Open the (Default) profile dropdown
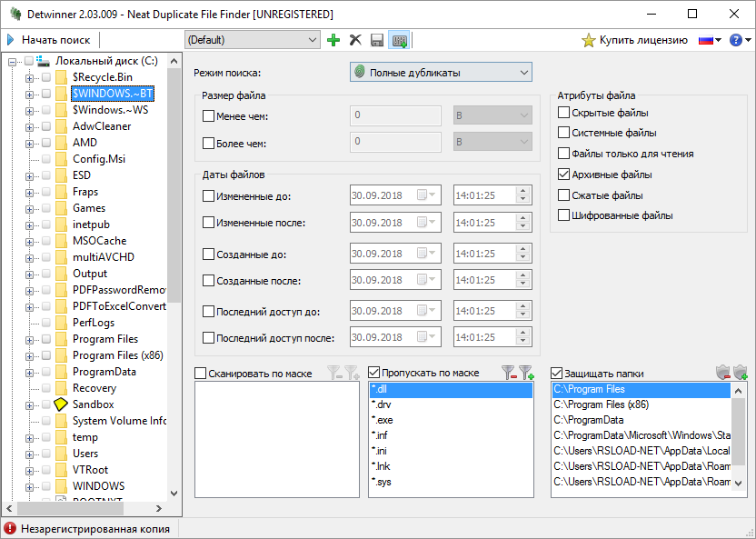Viewport: 756px width, 539px height. tap(253, 40)
